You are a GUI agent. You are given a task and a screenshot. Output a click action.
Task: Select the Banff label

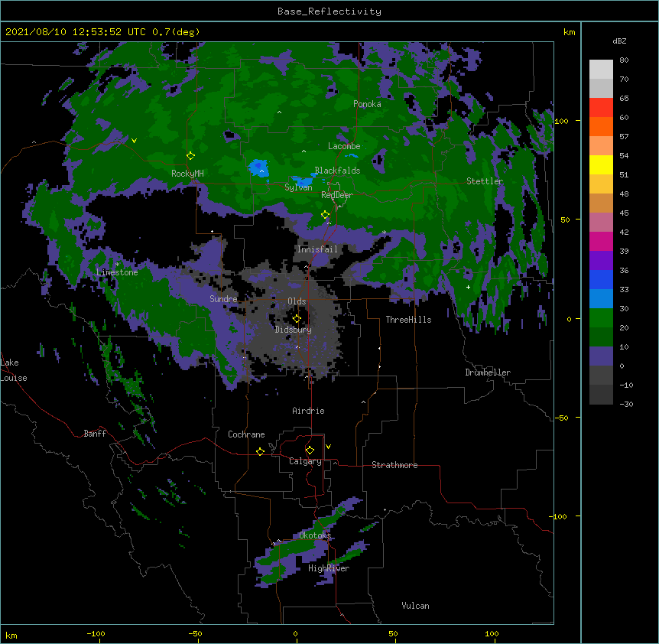pos(95,434)
